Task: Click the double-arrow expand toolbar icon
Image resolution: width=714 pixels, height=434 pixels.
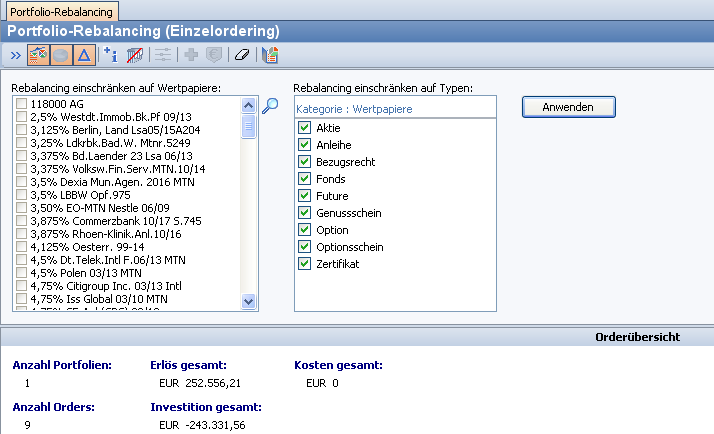Action: click(16, 56)
